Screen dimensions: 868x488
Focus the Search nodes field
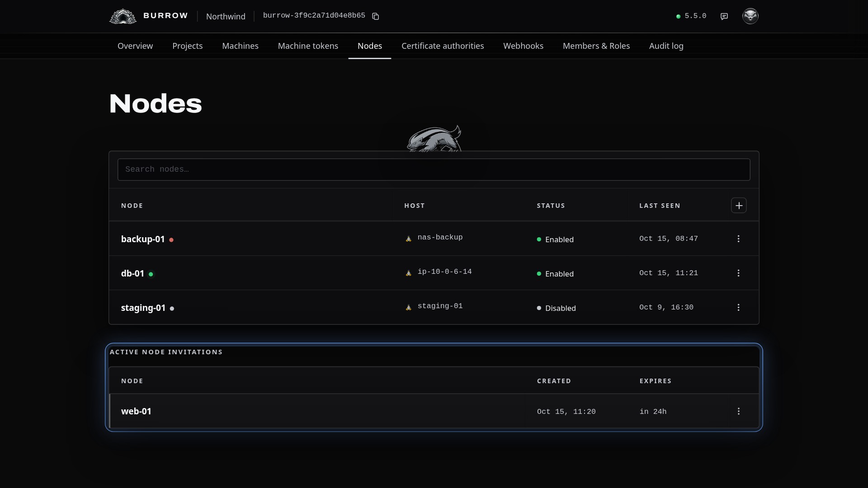point(434,169)
